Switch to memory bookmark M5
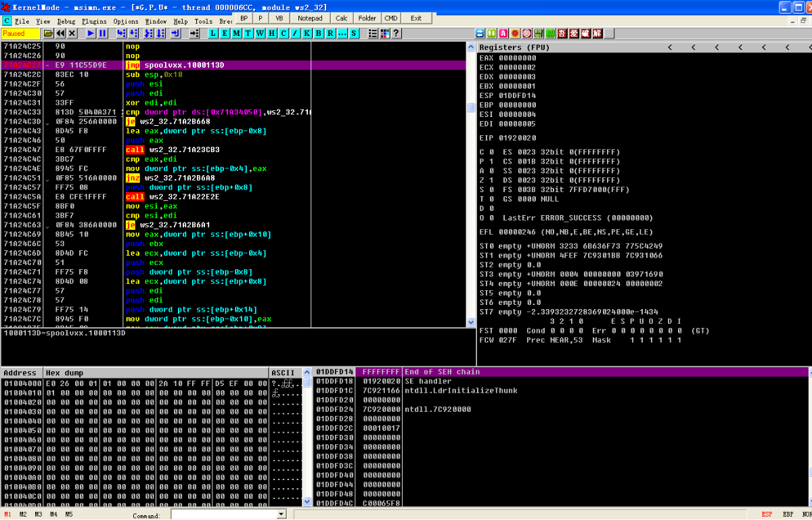Image resolution: width=812 pixels, height=520 pixels. click(68, 515)
